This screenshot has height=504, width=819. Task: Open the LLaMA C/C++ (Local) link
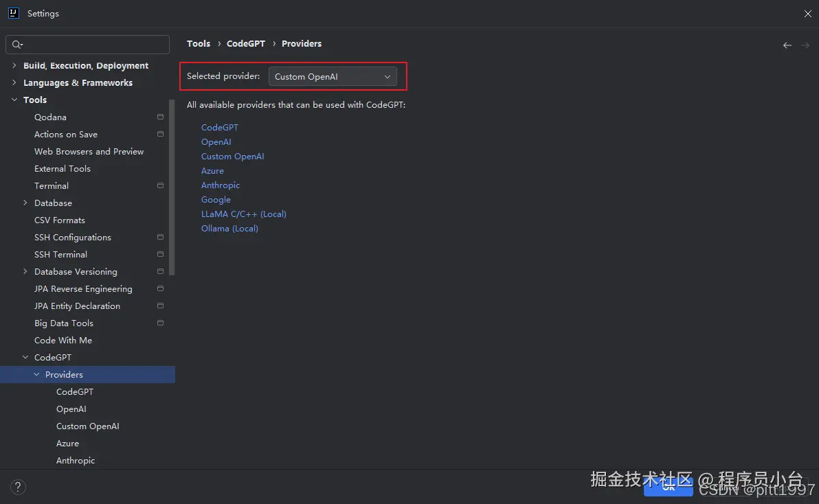click(244, 214)
